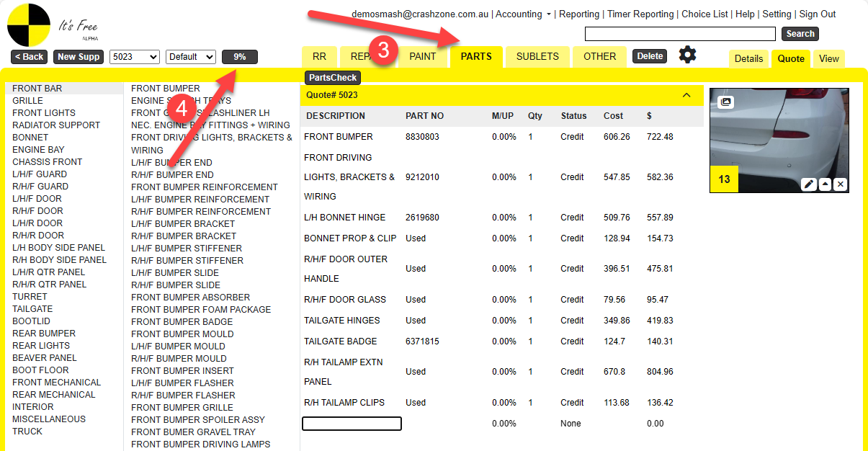Collapse the Quote# 5023 panel chevron
This screenshot has width=868, height=451.
pyautogui.click(x=686, y=95)
